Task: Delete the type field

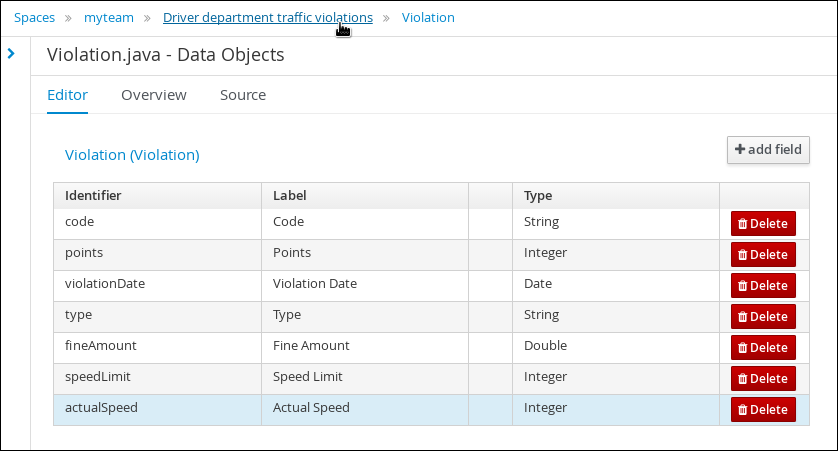Action: (763, 316)
